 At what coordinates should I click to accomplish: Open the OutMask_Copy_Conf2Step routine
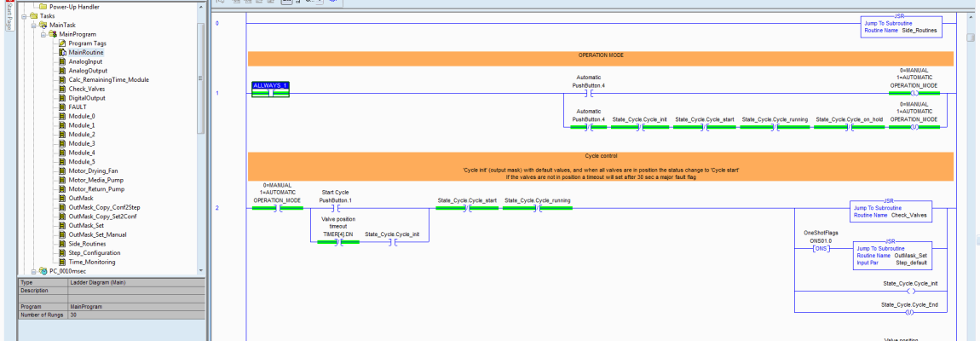pos(103,207)
